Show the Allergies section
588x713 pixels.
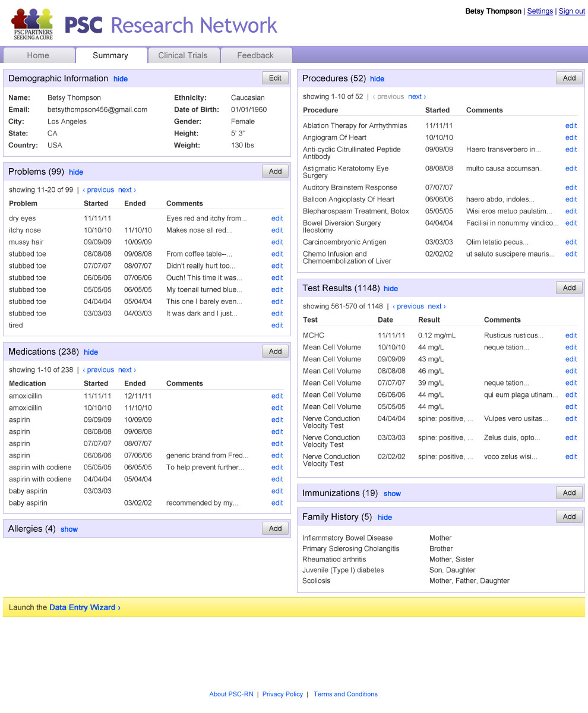click(69, 529)
